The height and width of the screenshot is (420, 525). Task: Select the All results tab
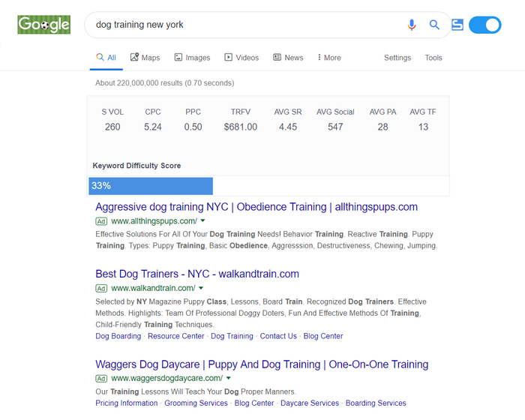(x=106, y=58)
